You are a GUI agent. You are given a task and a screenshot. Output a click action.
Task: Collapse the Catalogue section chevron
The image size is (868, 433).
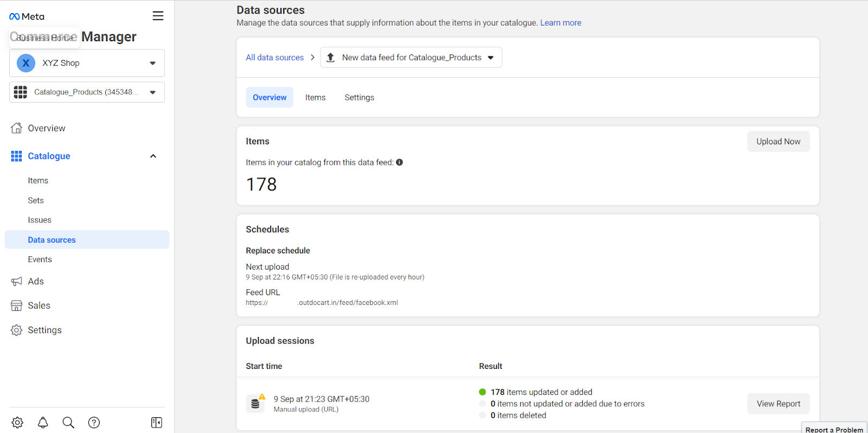click(x=153, y=156)
